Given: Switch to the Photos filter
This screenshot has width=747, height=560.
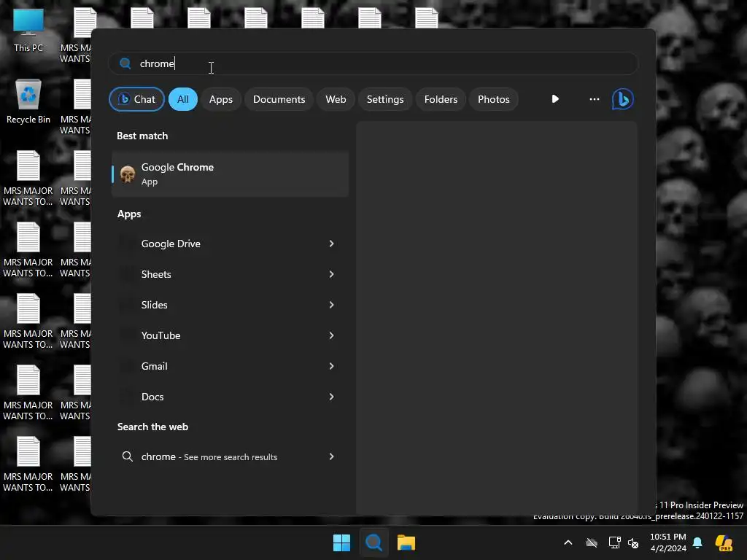Looking at the screenshot, I should [x=494, y=99].
